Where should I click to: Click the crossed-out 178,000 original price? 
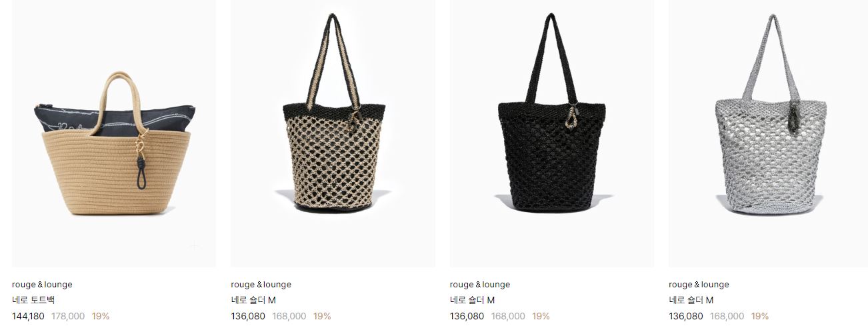click(x=68, y=316)
